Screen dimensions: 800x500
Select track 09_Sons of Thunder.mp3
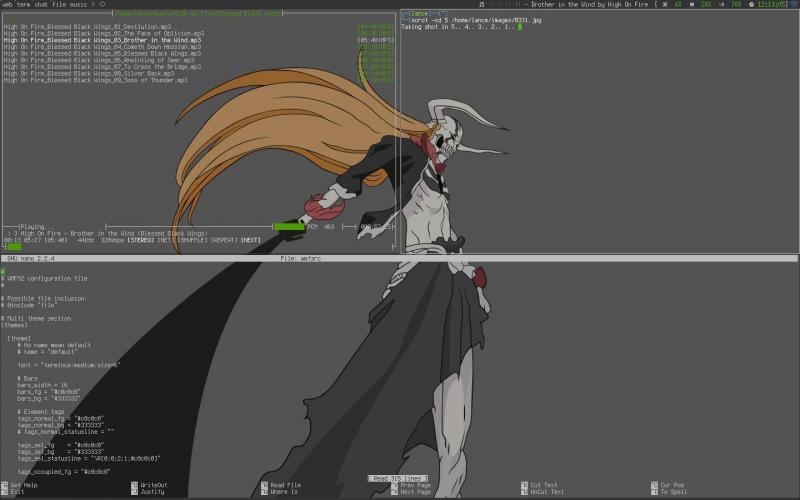coord(95,80)
